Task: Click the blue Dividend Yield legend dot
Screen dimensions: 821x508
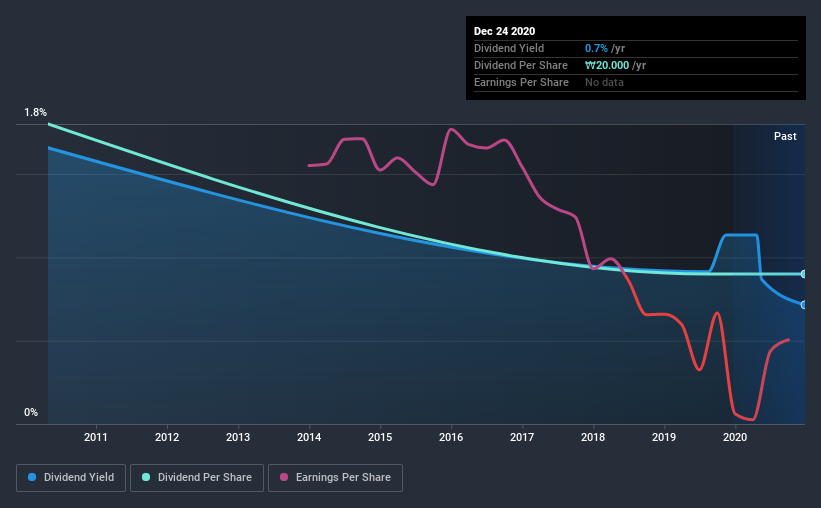Action: point(32,477)
